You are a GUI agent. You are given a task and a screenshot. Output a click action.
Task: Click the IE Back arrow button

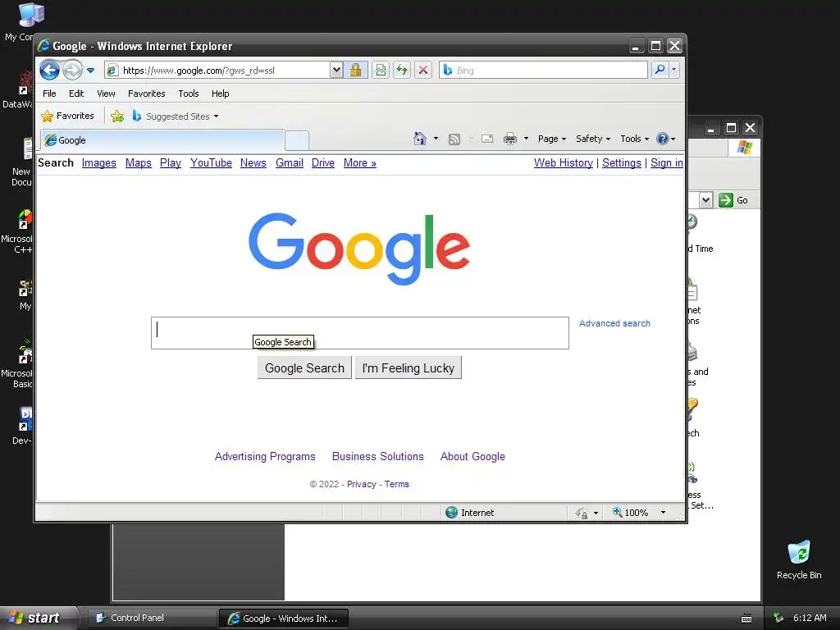[x=49, y=71]
